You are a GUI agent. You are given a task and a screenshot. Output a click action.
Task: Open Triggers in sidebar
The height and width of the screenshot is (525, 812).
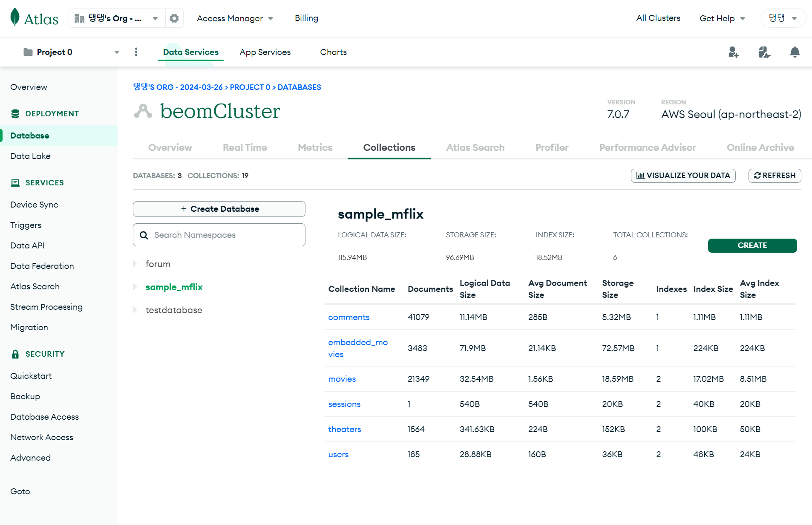(x=26, y=225)
